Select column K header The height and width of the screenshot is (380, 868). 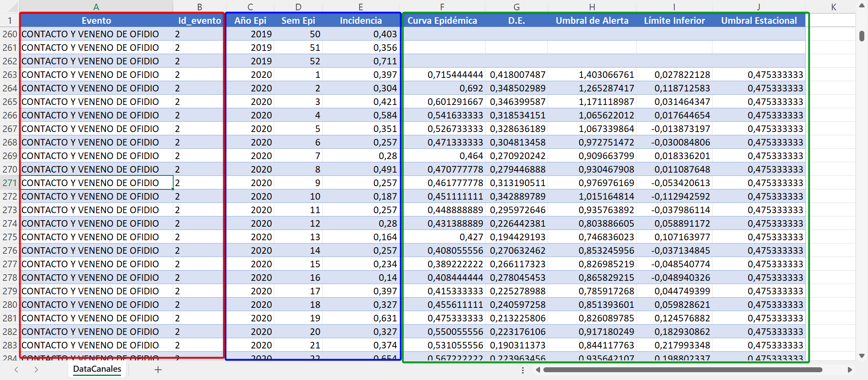(x=830, y=7)
